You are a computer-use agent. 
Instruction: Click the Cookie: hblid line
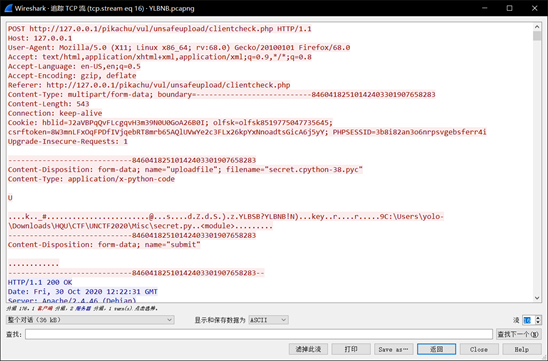(170, 123)
